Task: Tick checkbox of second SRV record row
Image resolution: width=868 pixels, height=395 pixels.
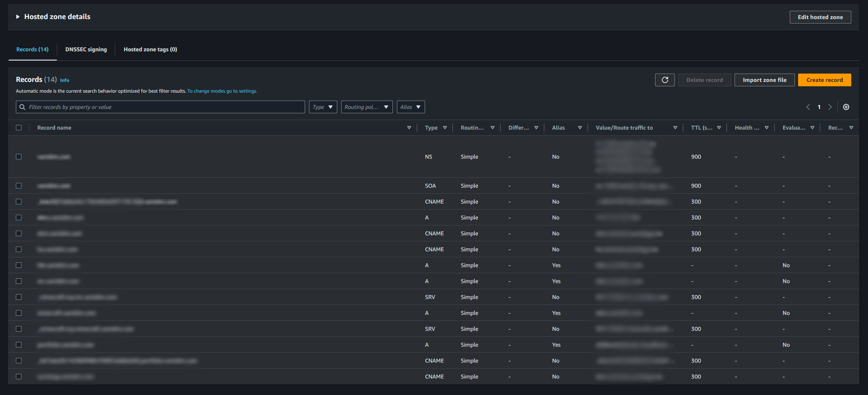Action: point(19,329)
